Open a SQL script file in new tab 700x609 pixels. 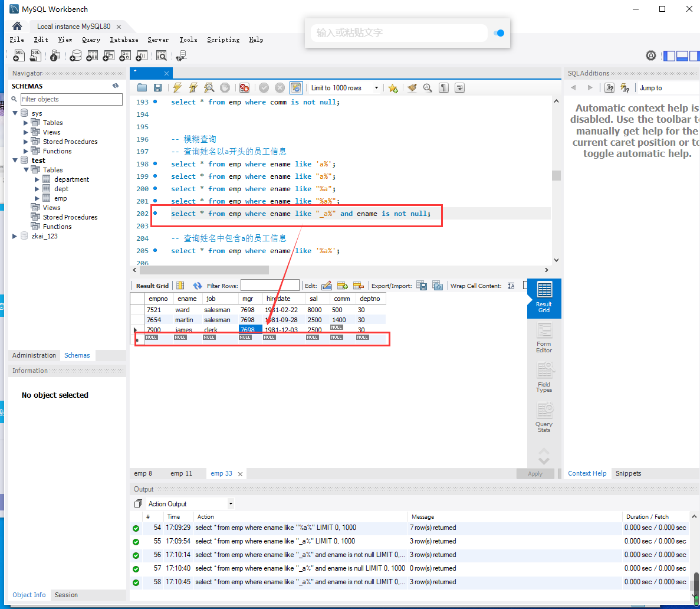coord(35,55)
